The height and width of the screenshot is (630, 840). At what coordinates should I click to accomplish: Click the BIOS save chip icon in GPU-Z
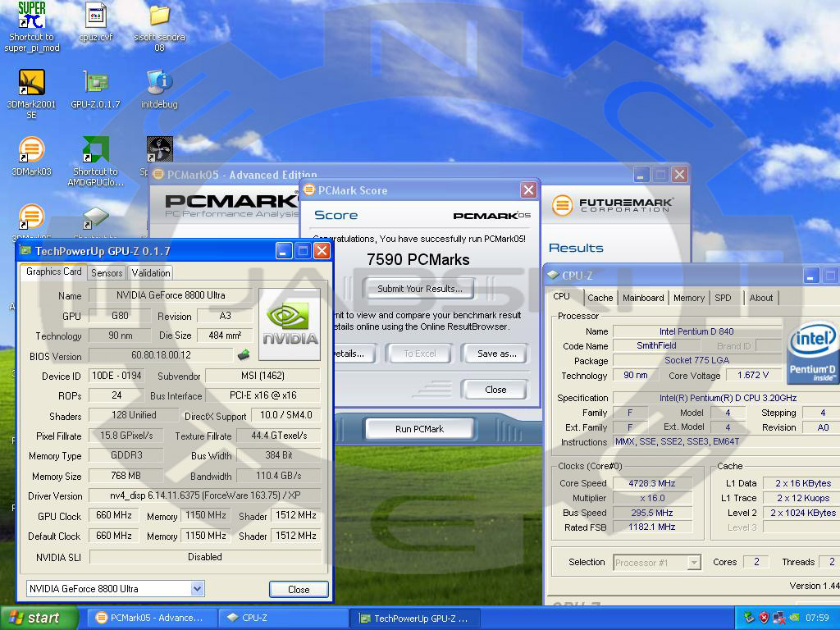point(244,354)
